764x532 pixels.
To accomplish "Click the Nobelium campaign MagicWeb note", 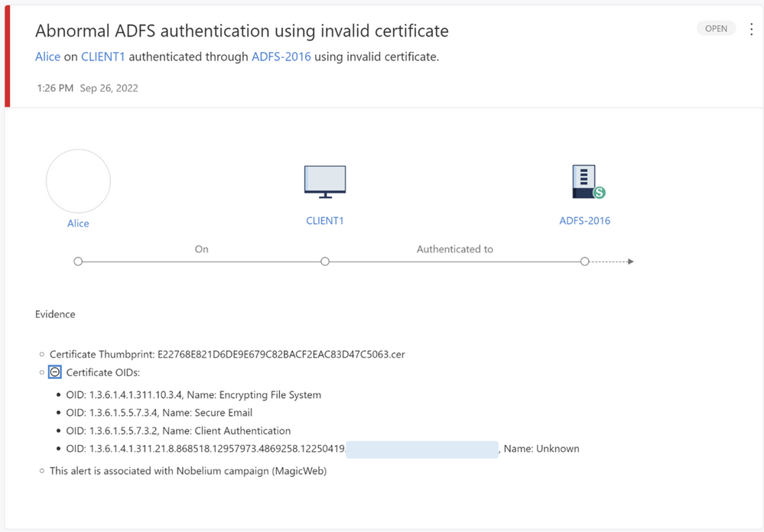I will [188, 471].
